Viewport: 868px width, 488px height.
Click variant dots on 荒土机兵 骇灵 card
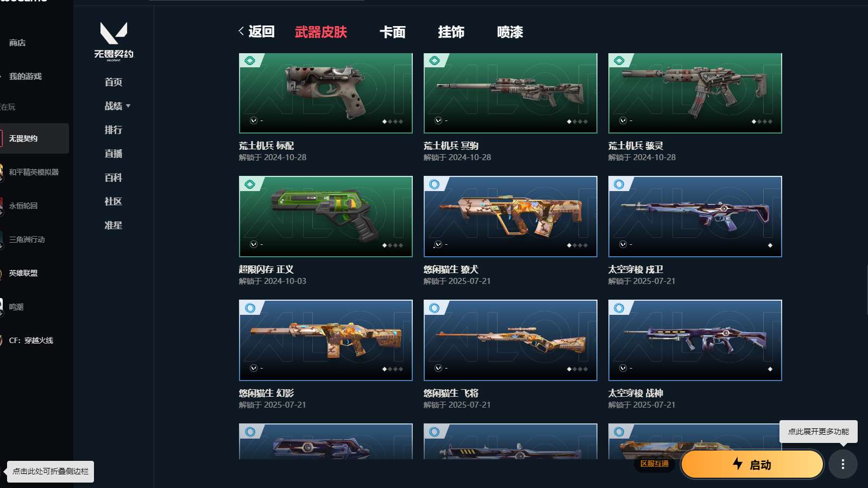(762, 122)
